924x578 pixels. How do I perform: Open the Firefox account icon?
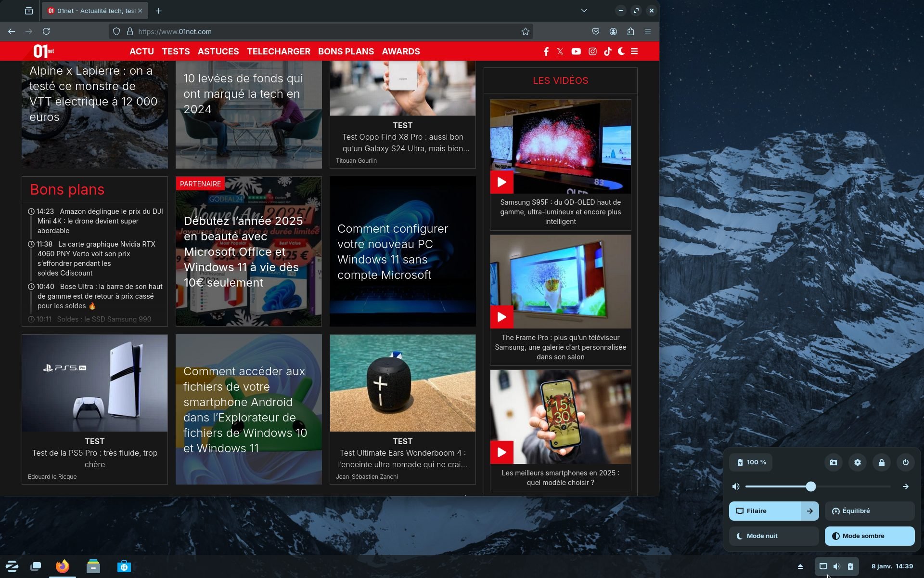613,31
